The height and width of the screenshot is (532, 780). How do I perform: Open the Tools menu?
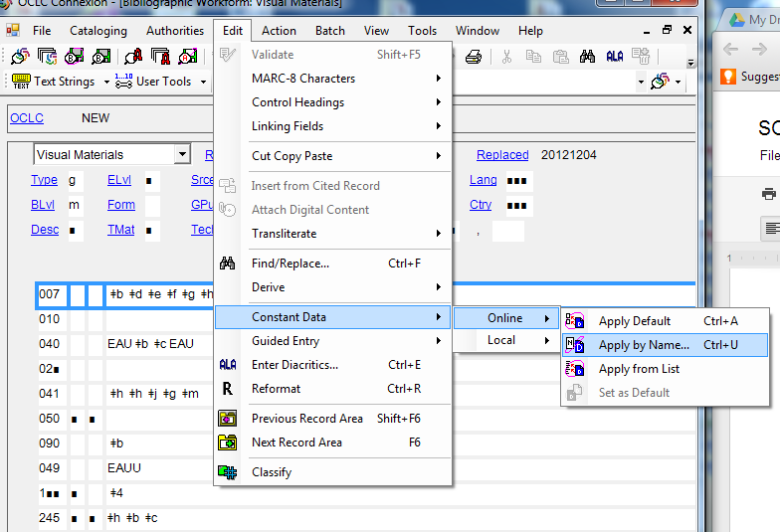tap(422, 31)
